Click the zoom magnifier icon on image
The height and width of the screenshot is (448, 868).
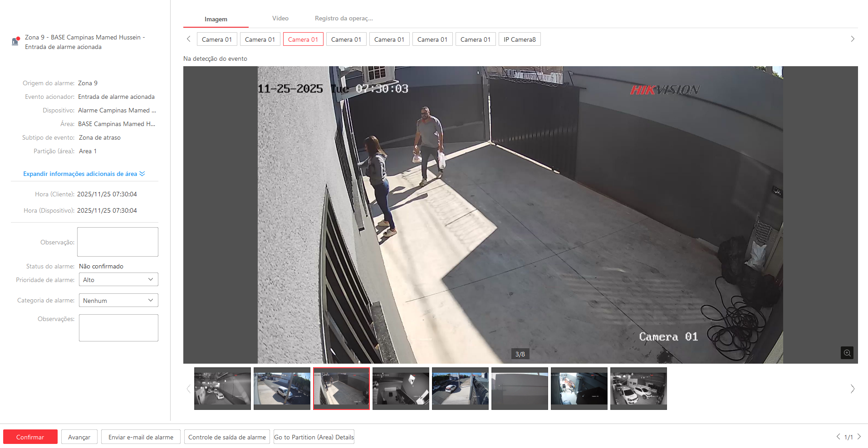click(x=847, y=353)
